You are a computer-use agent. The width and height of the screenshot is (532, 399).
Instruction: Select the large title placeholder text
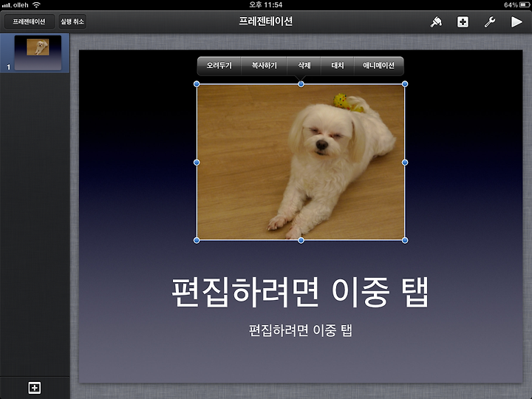point(300,292)
